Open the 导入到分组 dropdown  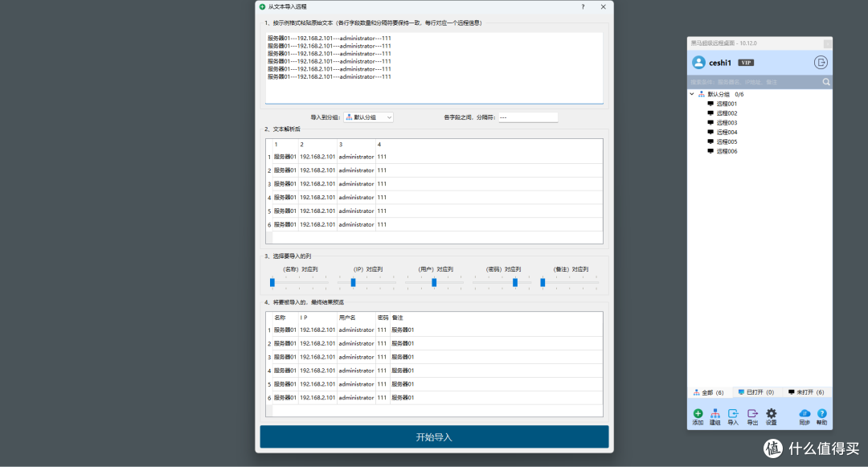click(x=368, y=117)
